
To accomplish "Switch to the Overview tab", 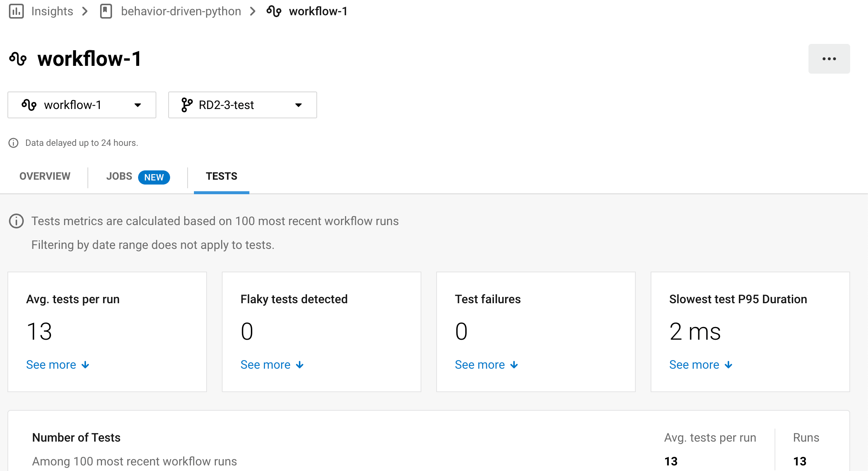I will pos(45,176).
